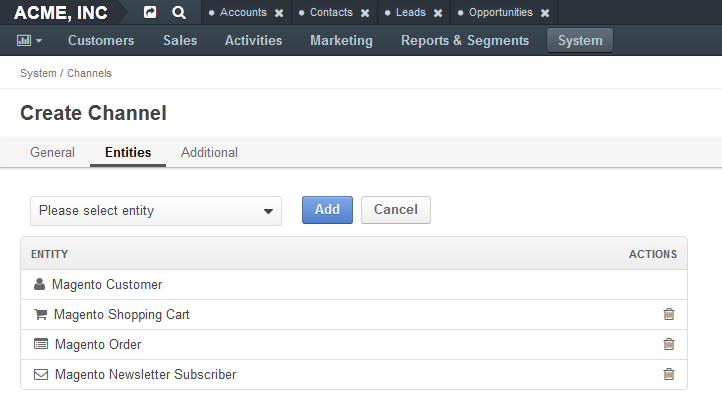
Task: Open the Customers menu
Action: point(101,41)
